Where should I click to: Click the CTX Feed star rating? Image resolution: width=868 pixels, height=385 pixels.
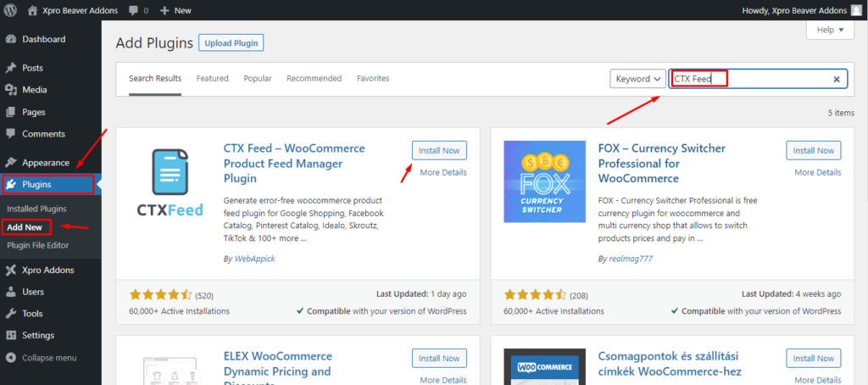(160, 295)
